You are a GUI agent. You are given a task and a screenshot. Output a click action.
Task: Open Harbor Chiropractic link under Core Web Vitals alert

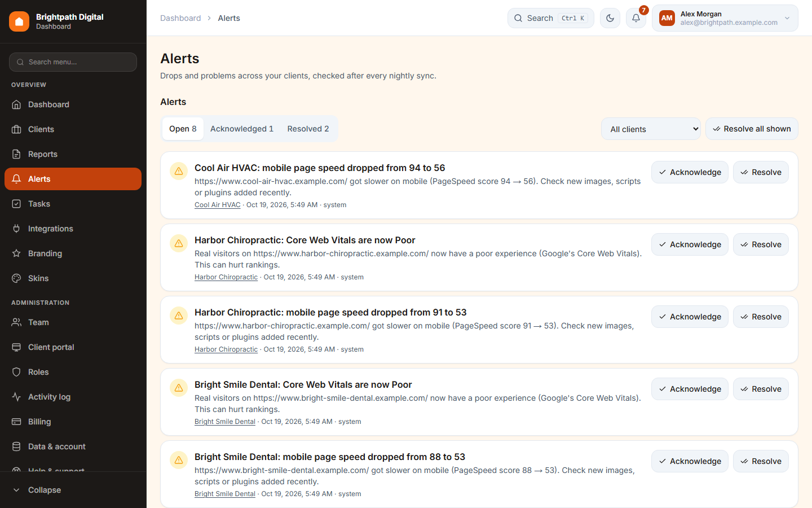226,277
